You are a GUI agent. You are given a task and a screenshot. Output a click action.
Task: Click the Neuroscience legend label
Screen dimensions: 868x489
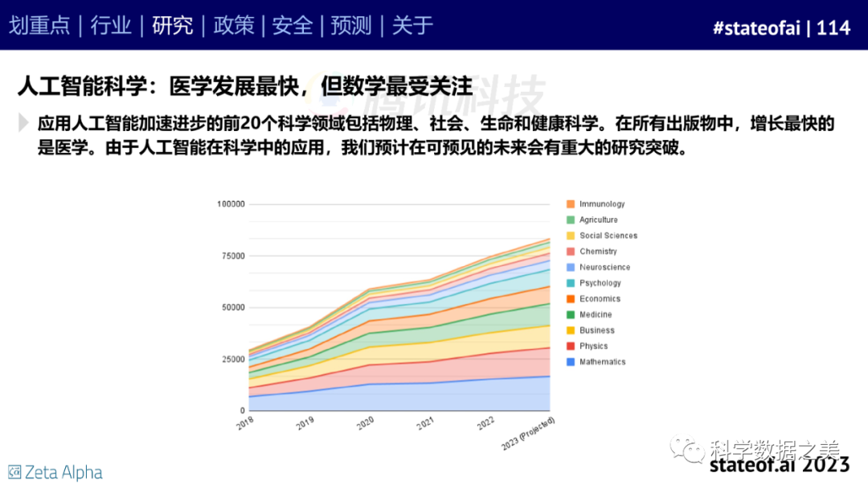coord(604,267)
